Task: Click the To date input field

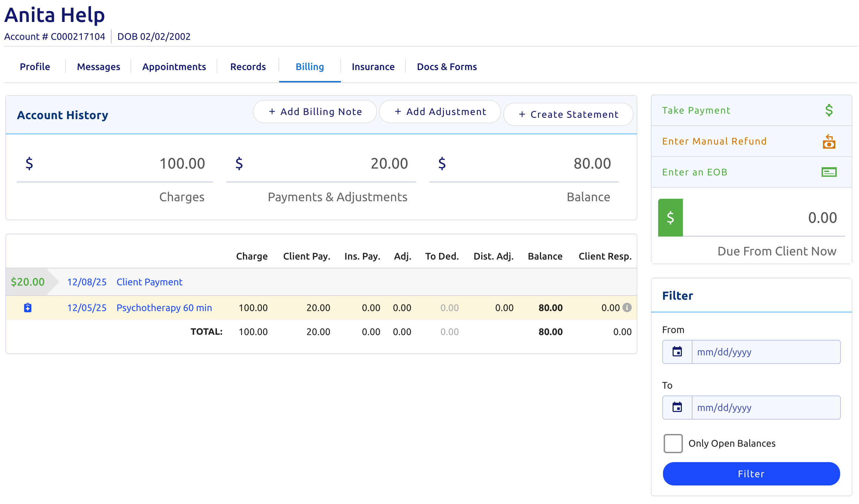Action: click(766, 408)
